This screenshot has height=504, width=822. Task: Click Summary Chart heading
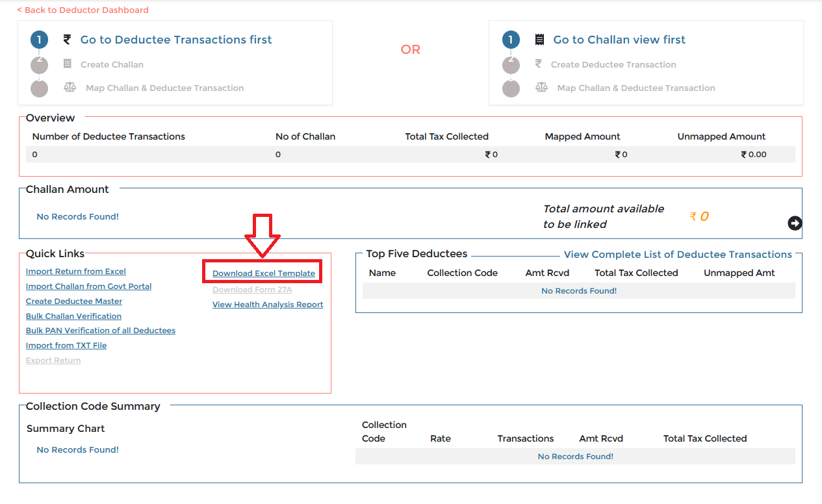[66, 429]
